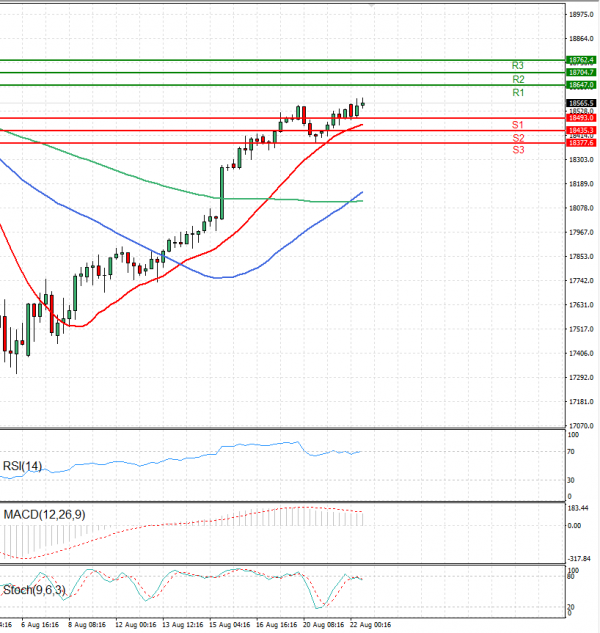Viewport: 600px width, 633px height.
Task: Click the 18078.0 price axis value
Action: coord(581,208)
